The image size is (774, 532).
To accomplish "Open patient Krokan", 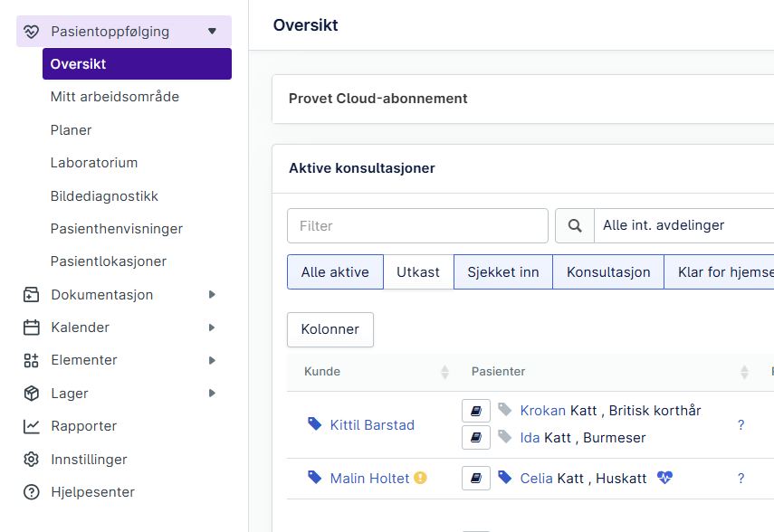I will [x=542, y=411].
